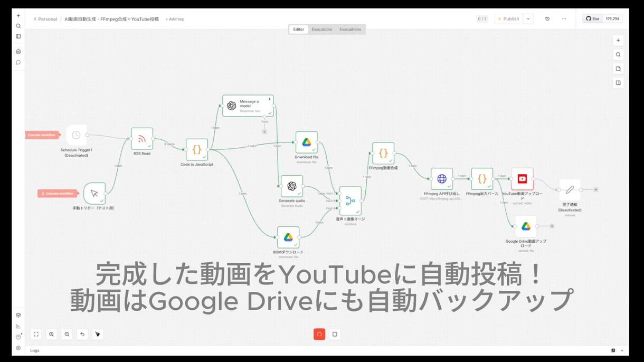The image size is (644, 362).
Task: Go to home in left sidebar
Action: coord(18,51)
